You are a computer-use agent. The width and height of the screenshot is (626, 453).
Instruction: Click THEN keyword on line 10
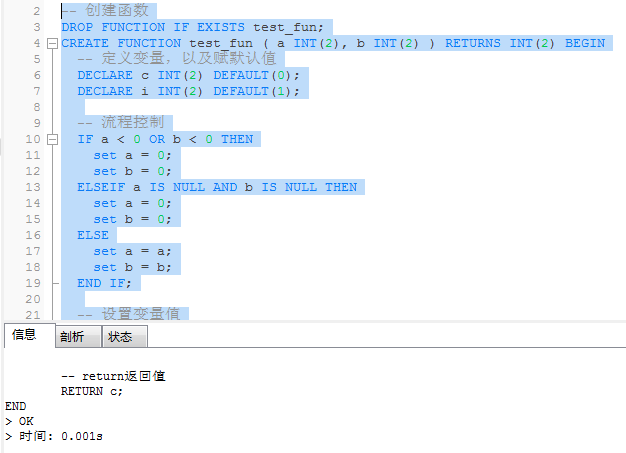(x=237, y=139)
